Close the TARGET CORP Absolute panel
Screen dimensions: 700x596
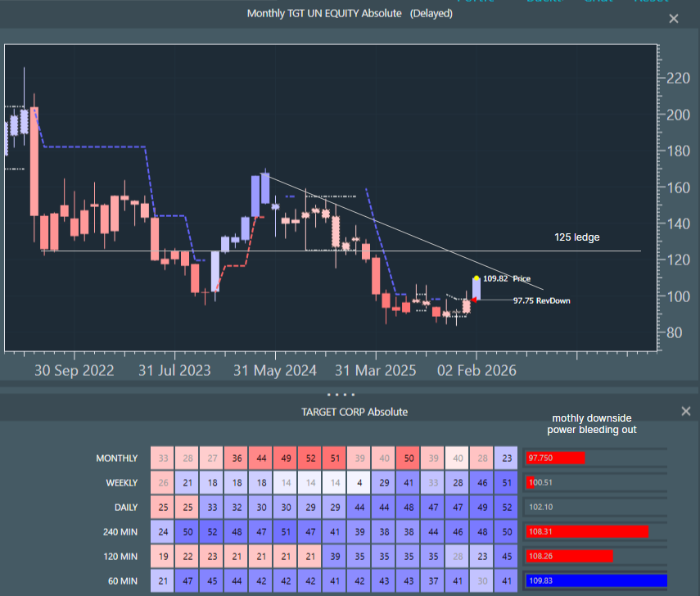pyautogui.click(x=686, y=412)
